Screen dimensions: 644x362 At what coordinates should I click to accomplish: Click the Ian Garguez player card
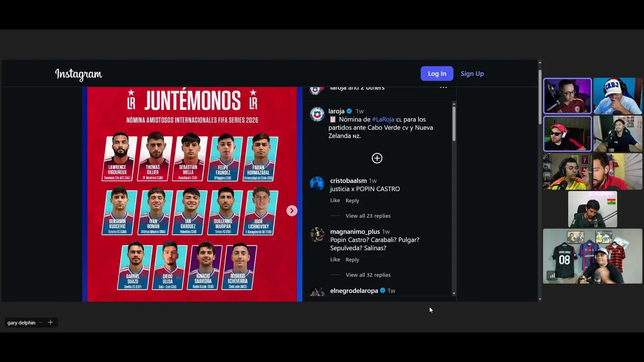pos(190,211)
